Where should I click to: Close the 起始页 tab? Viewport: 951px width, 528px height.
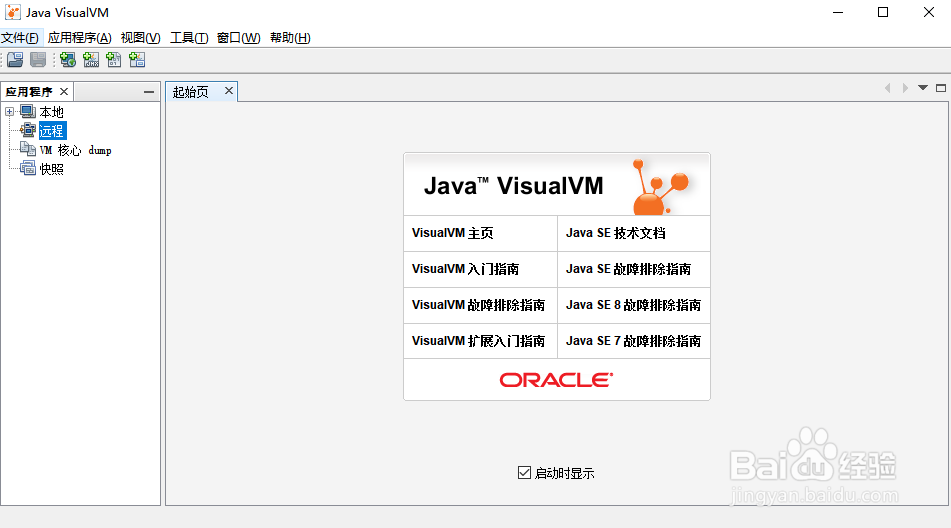pos(229,90)
